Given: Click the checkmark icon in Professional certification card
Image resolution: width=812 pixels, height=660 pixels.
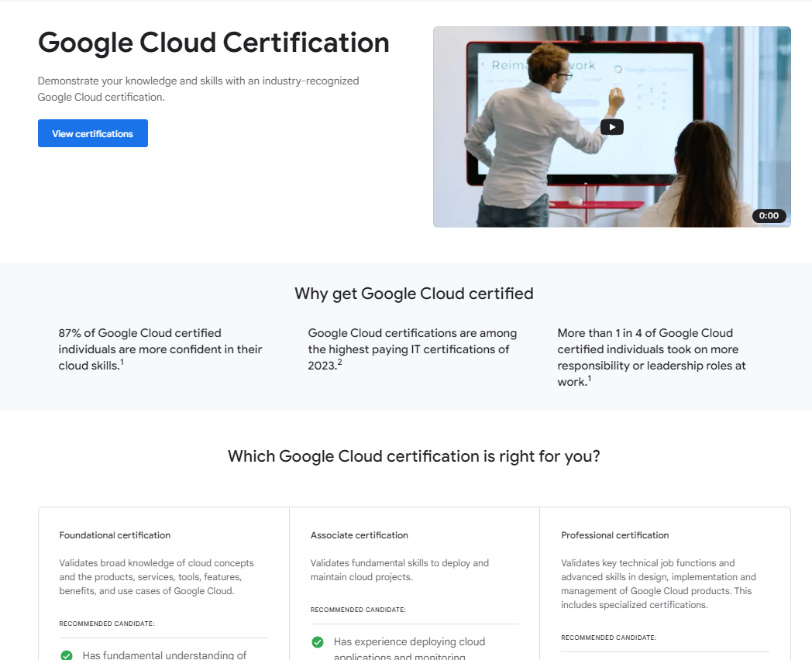Looking at the screenshot, I should tap(568, 657).
